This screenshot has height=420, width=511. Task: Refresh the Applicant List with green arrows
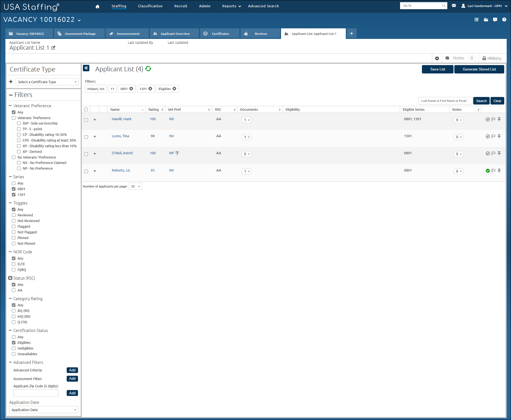point(148,69)
